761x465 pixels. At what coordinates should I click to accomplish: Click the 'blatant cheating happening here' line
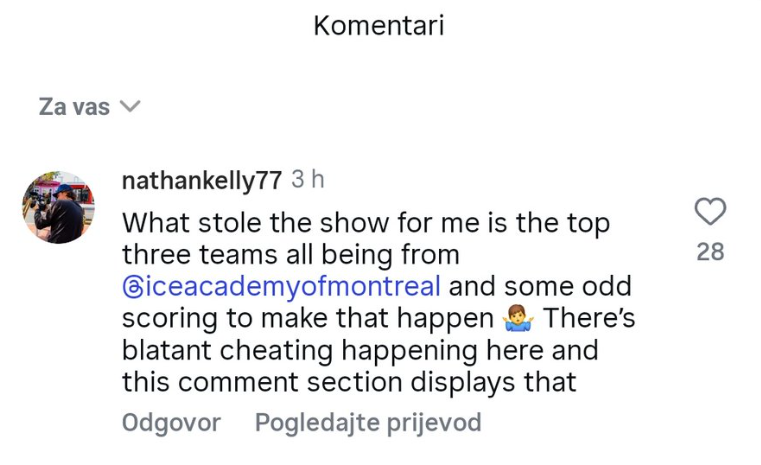click(359, 351)
